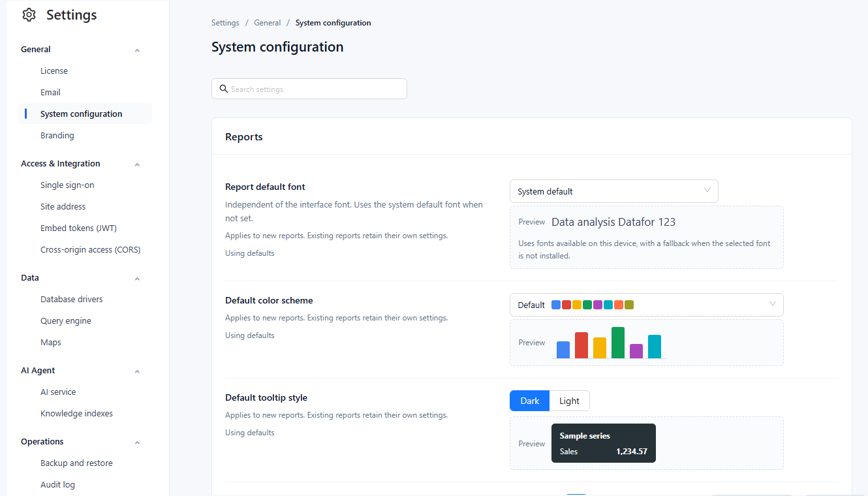Click the Settings breadcrumb link
The image size is (868, 496).
pyautogui.click(x=225, y=23)
